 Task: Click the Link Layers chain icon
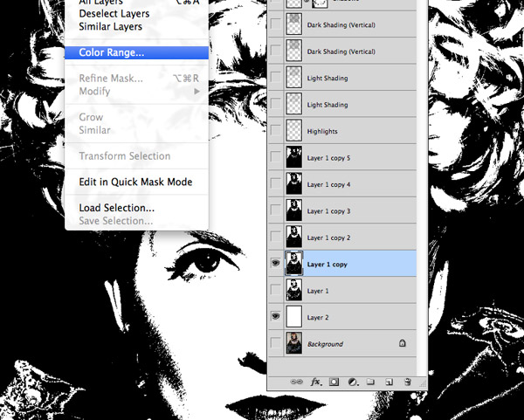[296, 382]
